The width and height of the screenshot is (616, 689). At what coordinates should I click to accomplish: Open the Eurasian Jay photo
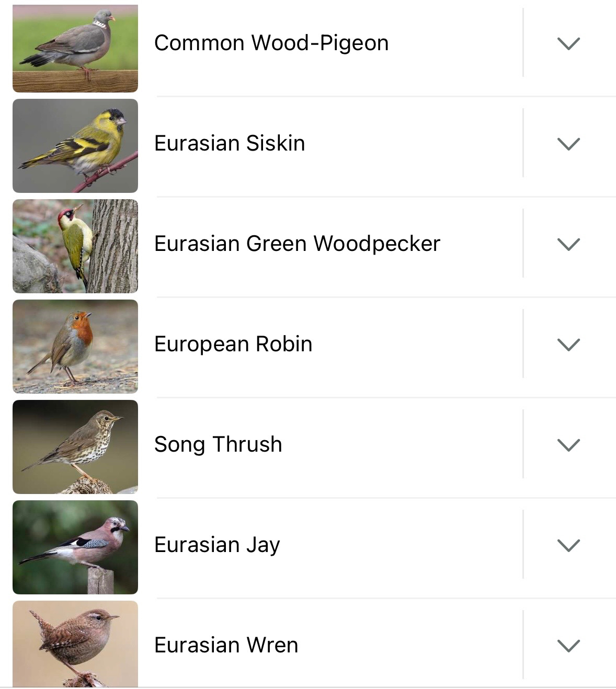click(x=75, y=547)
